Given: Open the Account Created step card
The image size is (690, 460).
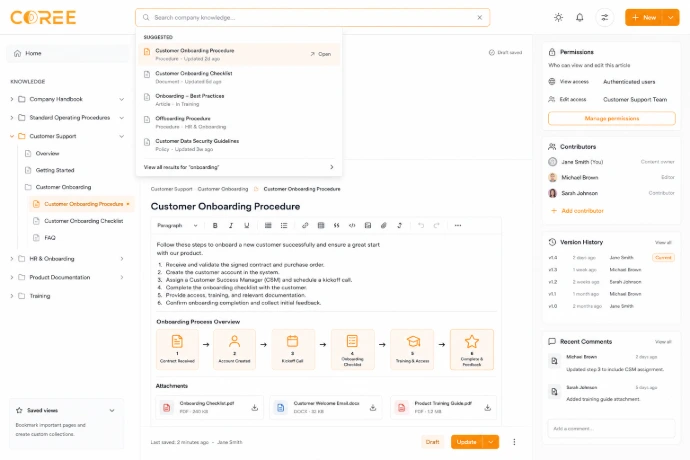Looking at the screenshot, I should pyautogui.click(x=234, y=349).
